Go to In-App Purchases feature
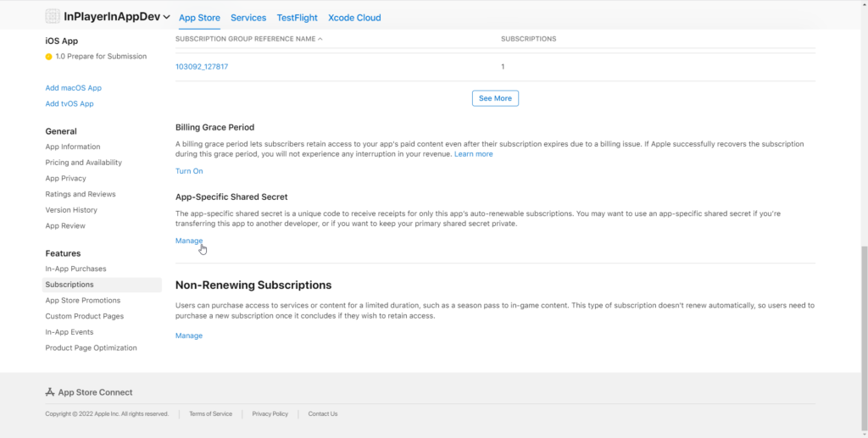 [x=75, y=269]
